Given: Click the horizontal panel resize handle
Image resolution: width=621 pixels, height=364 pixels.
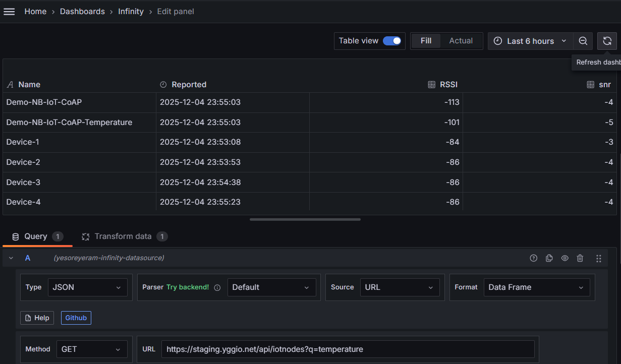Looking at the screenshot, I should [x=305, y=219].
